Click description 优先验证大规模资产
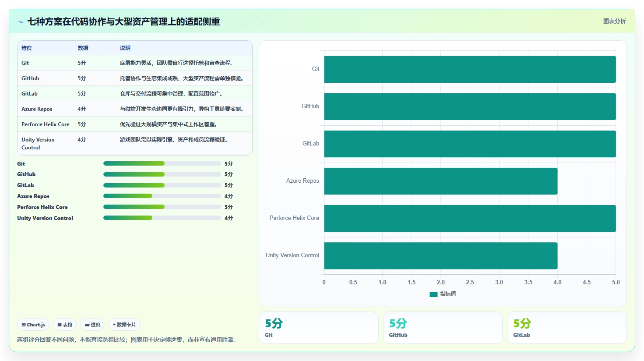This screenshot has height=361, width=644. click(169, 124)
